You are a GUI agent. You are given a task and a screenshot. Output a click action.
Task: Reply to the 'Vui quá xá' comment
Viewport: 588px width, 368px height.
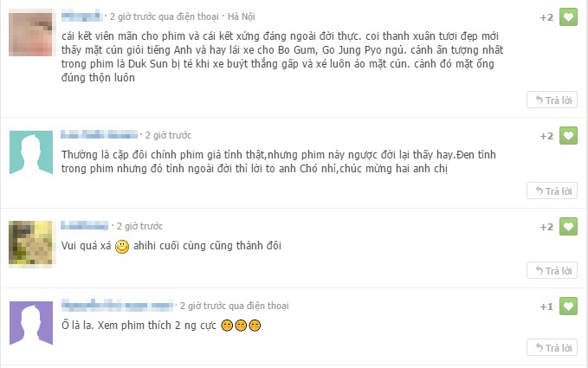pyautogui.click(x=552, y=270)
